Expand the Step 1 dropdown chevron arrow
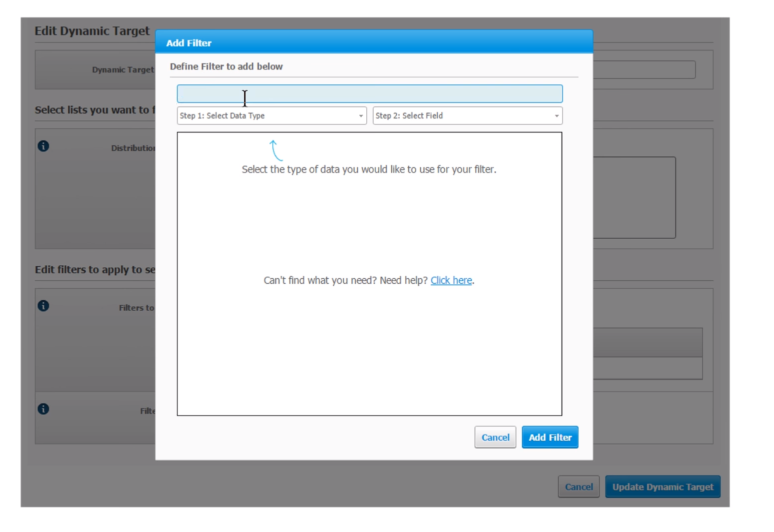Screen dimensions: 774x532 361,115
